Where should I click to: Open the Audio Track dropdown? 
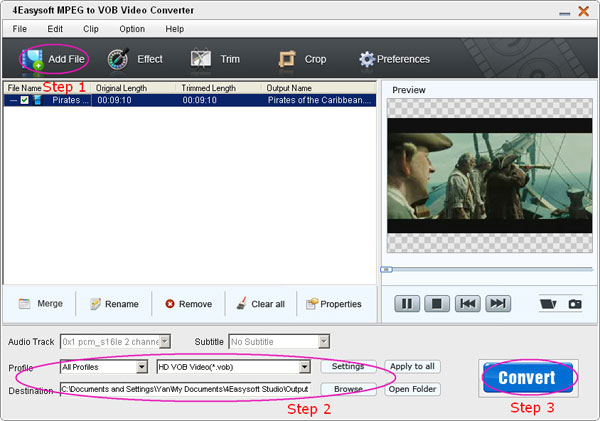[165, 341]
